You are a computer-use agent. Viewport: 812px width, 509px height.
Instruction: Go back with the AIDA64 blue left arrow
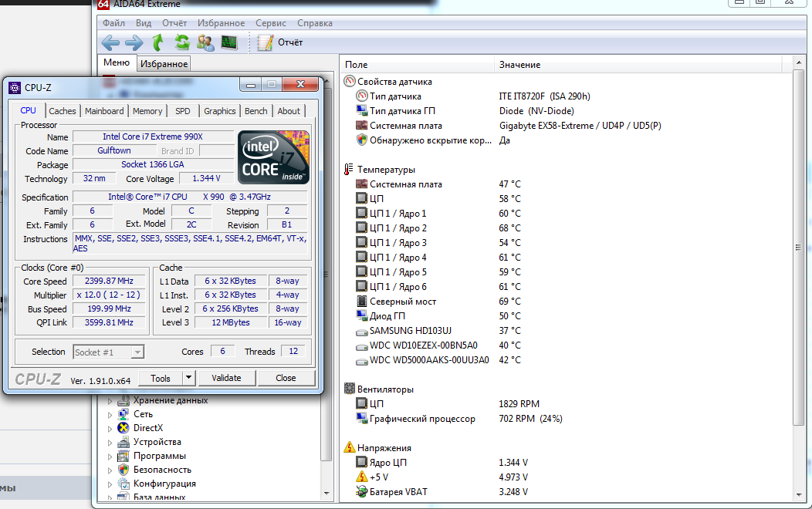point(110,42)
